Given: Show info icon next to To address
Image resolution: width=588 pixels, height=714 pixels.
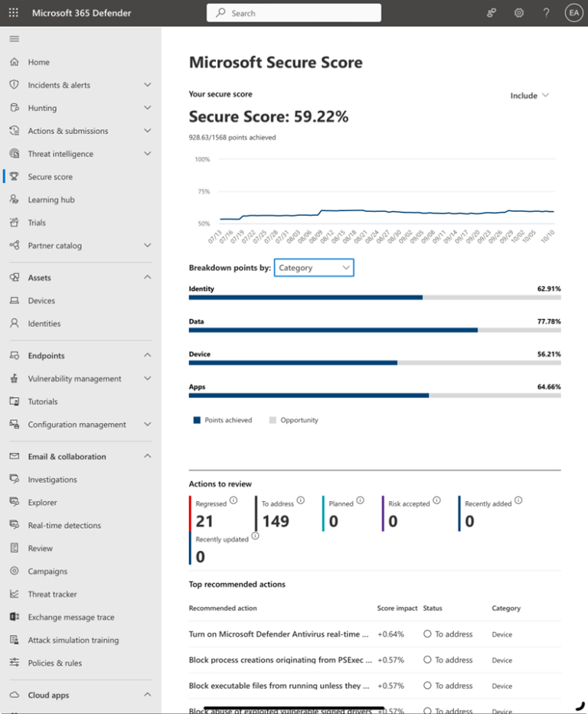Looking at the screenshot, I should click(301, 500).
